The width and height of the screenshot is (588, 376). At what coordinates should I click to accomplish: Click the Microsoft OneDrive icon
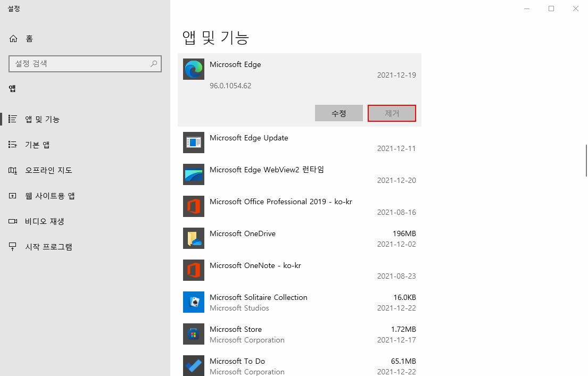pyautogui.click(x=194, y=238)
